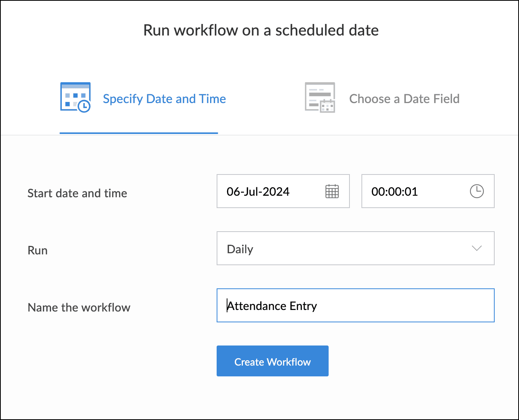
Task: Focus the workflow name field with Attendance Entry
Action: (356, 305)
